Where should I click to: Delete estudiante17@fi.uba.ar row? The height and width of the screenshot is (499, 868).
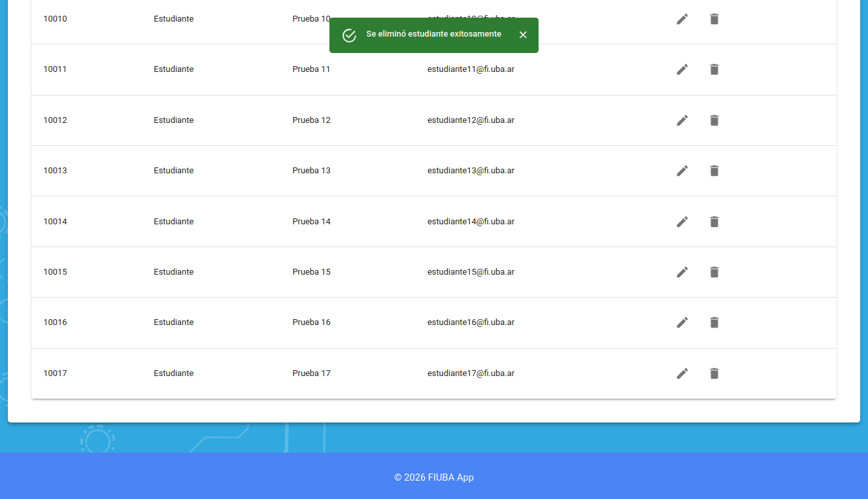714,373
